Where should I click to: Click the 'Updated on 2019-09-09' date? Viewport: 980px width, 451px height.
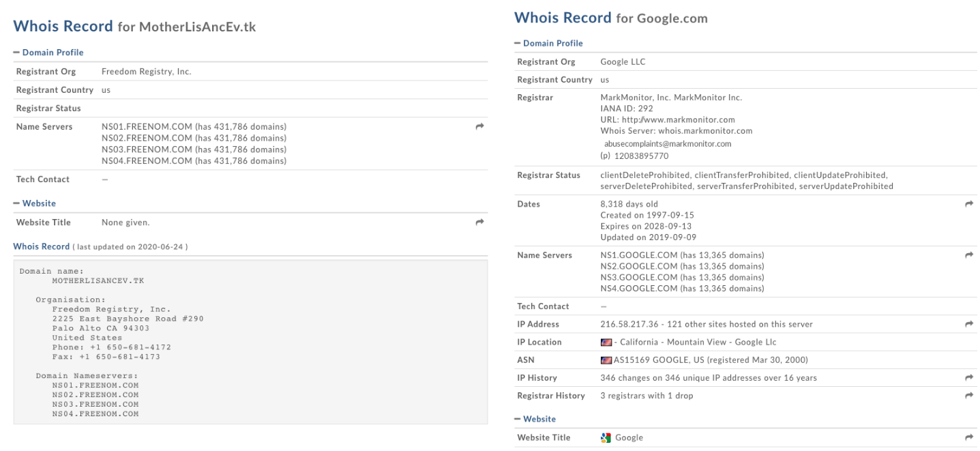[x=649, y=237]
